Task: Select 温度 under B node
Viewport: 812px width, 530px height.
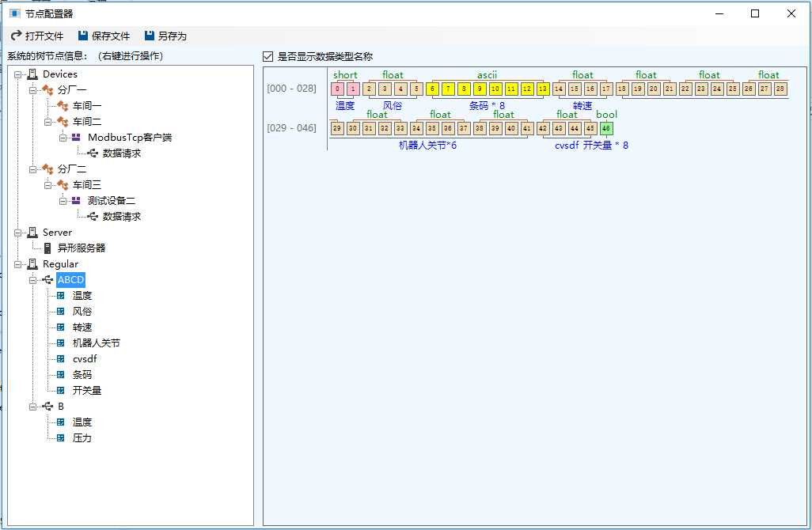Action: click(82, 422)
